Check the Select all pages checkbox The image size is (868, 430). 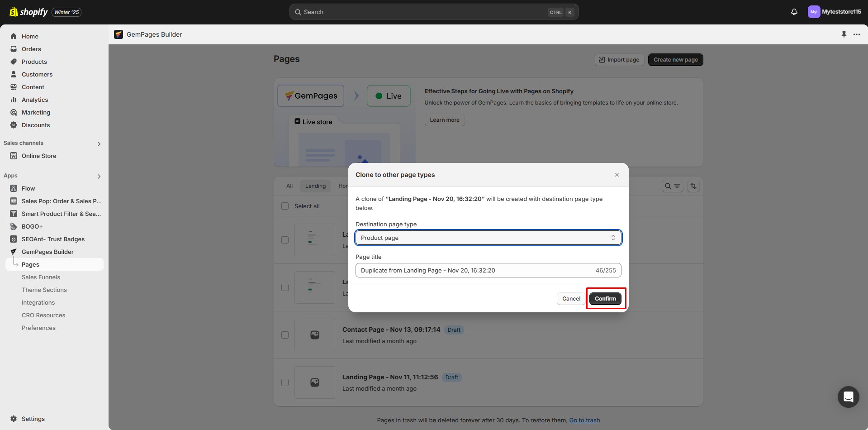[x=285, y=206]
